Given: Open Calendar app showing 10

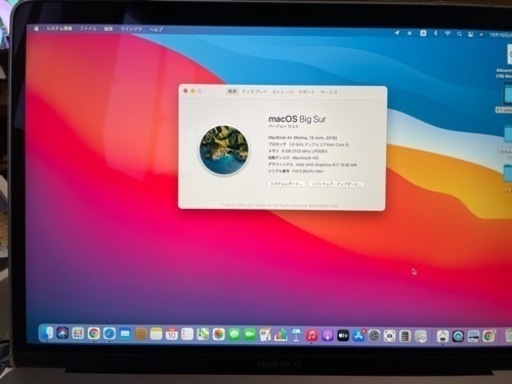Looking at the screenshot, I should 172,334.
